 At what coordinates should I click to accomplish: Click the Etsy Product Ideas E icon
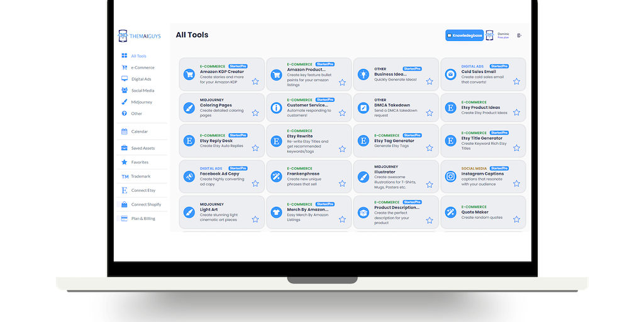[450, 108]
